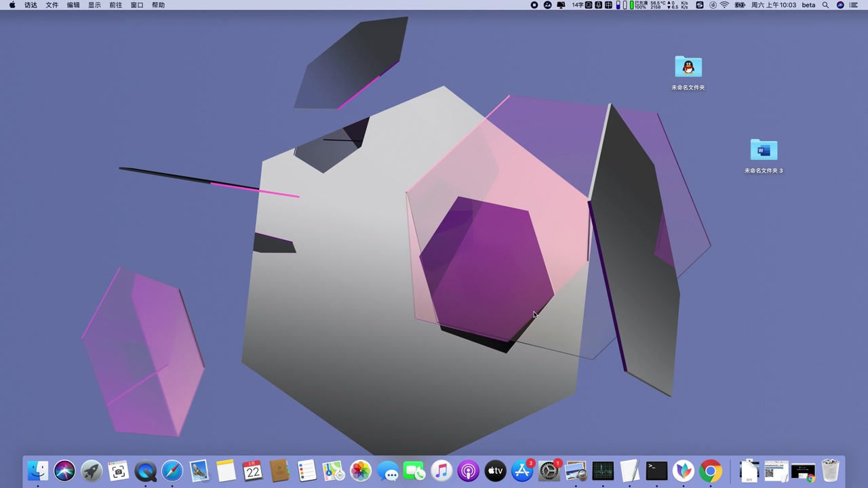Image resolution: width=868 pixels, height=488 pixels.
Task: Open Preview app in dock
Action: pyautogui.click(x=576, y=470)
